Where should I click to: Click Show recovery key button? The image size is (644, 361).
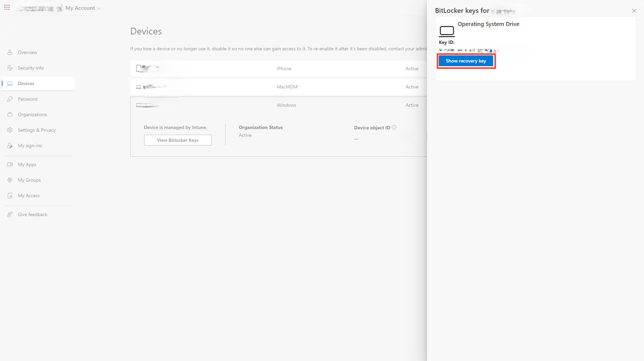(x=466, y=61)
